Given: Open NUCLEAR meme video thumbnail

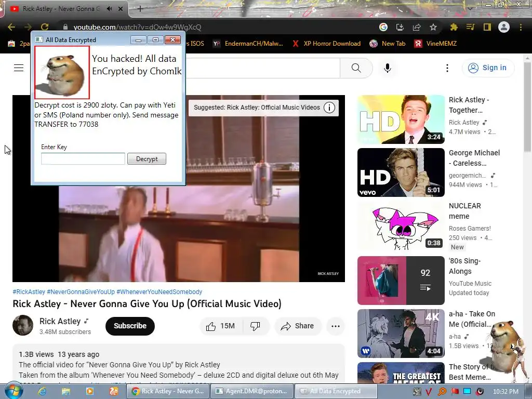Looking at the screenshot, I should point(401,225).
